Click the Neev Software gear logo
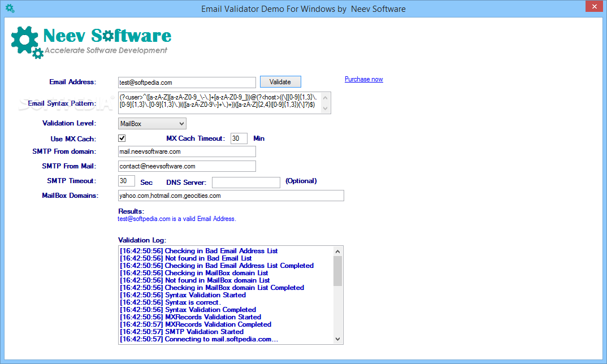The height and width of the screenshot is (364, 607). (x=27, y=42)
